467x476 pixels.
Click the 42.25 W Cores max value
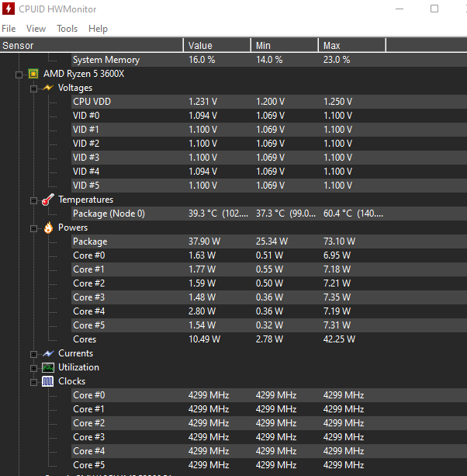click(x=339, y=339)
